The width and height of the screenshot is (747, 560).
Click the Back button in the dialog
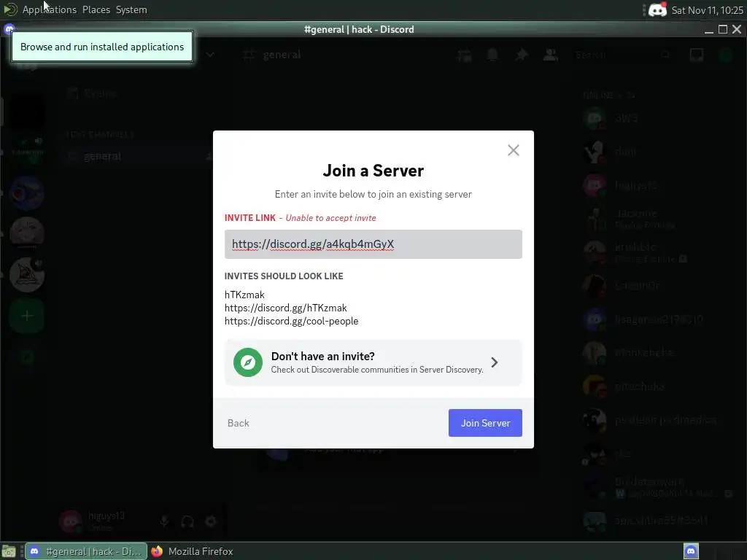(x=239, y=423)
